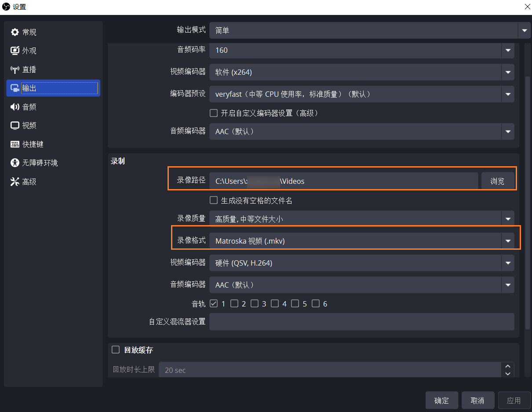Image resolution: width=532 pixels, height=412 pixels.
Task: Enable the Replay Buffer (回放缓存) checkbox
Action: pyautogui.click(x=116, y=350)
